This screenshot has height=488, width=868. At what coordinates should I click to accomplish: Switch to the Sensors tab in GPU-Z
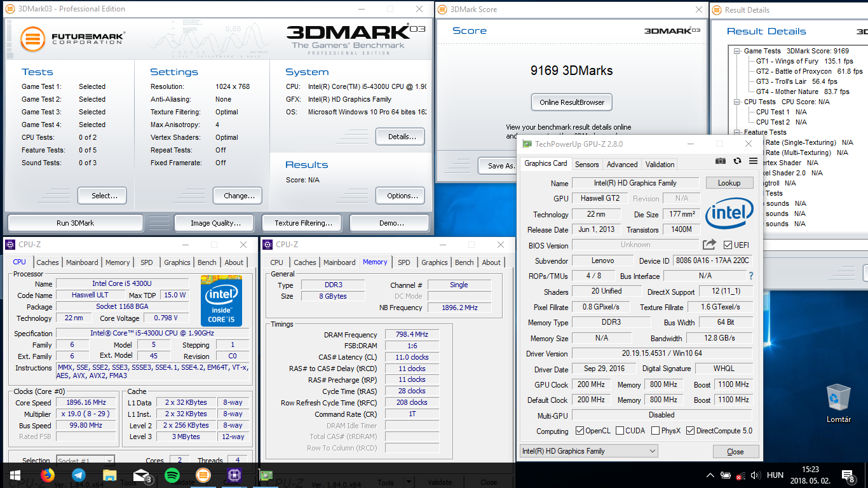coord(587,165)
